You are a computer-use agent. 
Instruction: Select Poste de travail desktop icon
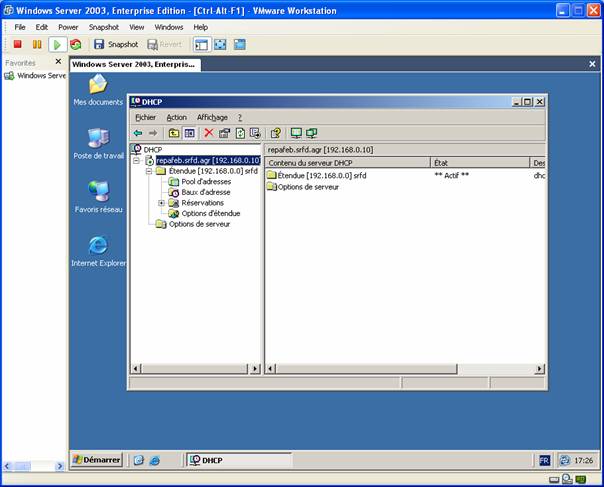pyautogui.click(x=98, y=144)
